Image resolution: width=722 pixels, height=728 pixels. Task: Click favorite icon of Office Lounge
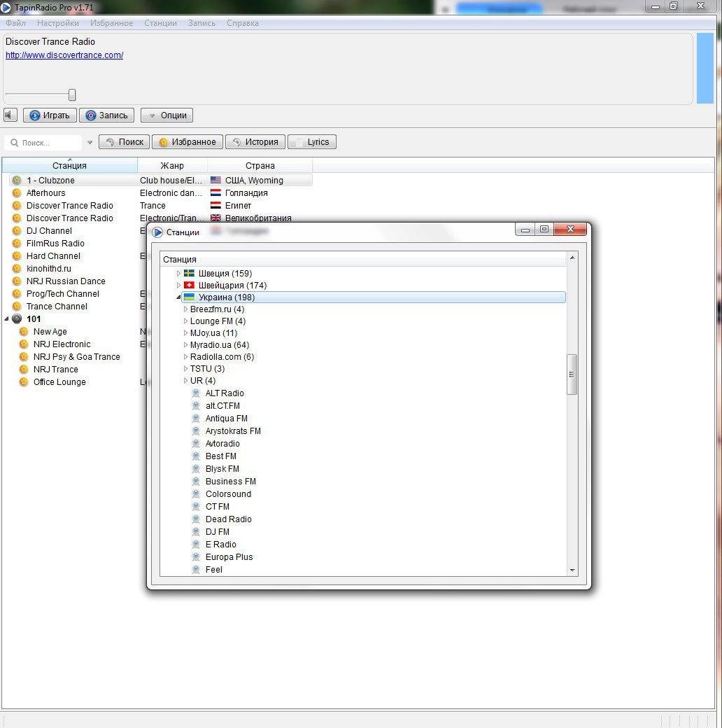24,382
